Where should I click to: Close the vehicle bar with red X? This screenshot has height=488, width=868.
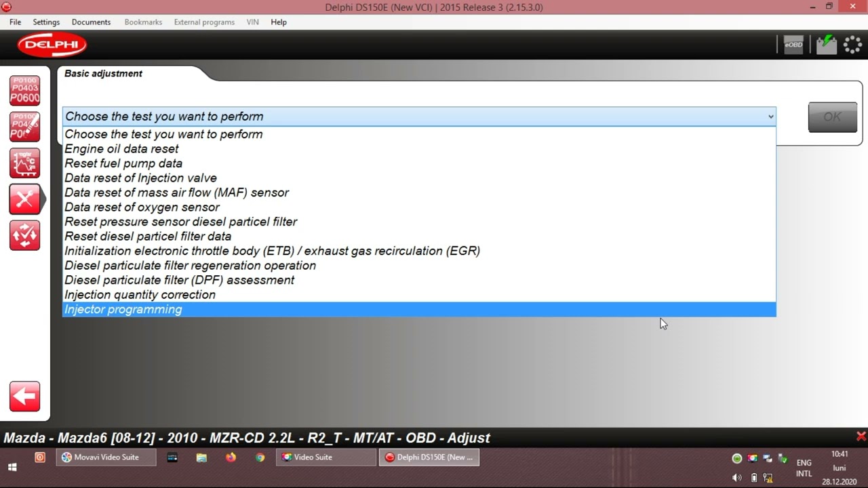tap(861, 436)
